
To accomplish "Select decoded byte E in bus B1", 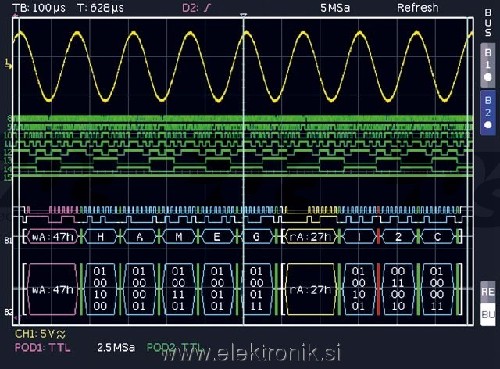I will (x=217, y=237).
